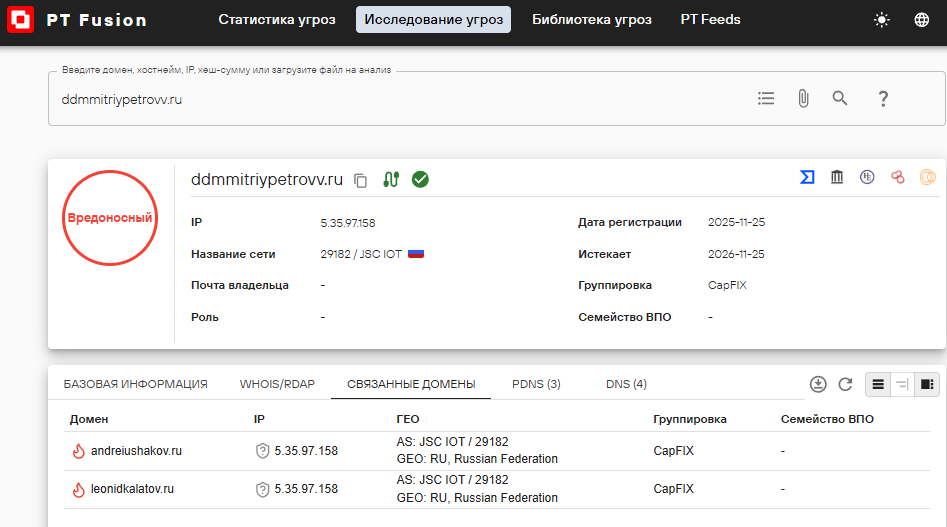Open the globe language selector
947x527 pixels.
[x=921, y=20]
